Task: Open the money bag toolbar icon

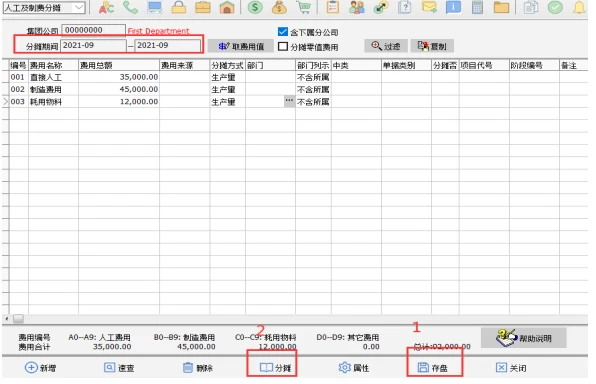Action: pos(279,7)
